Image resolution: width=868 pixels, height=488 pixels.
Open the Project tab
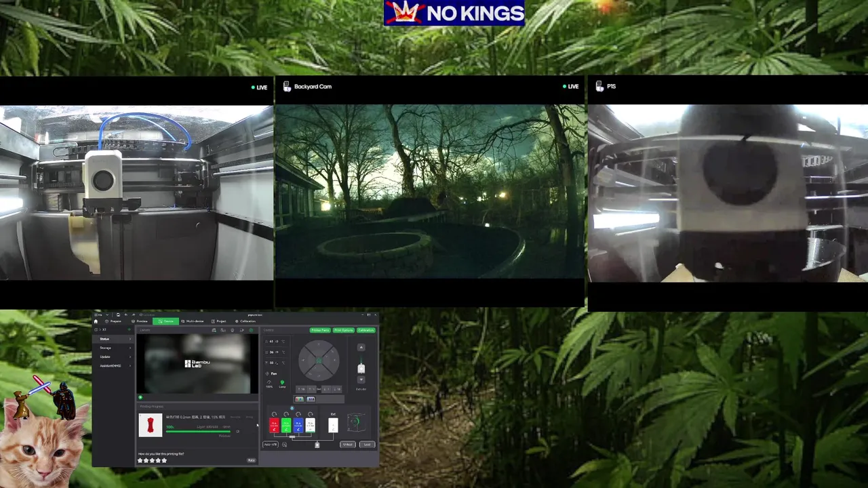click(218, 321)
